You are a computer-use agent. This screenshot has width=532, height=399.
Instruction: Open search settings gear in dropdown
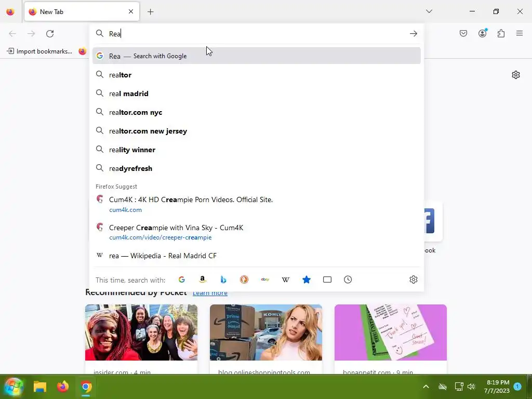413,280
